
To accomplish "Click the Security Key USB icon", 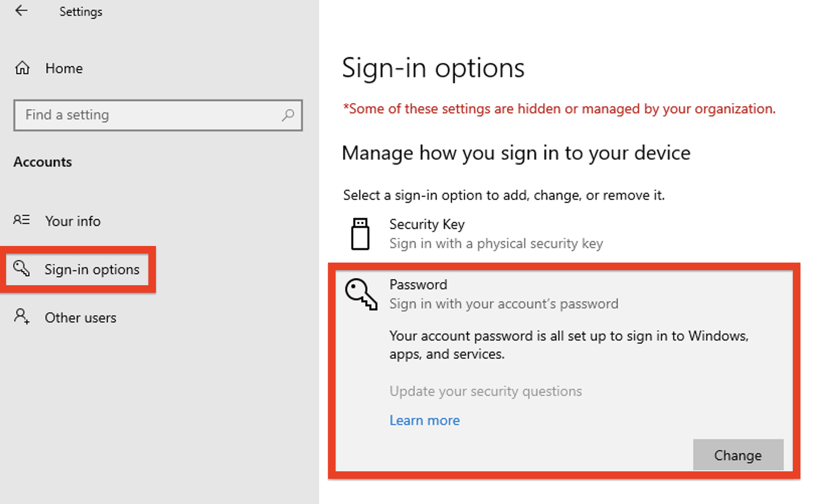I will (360, 234).
